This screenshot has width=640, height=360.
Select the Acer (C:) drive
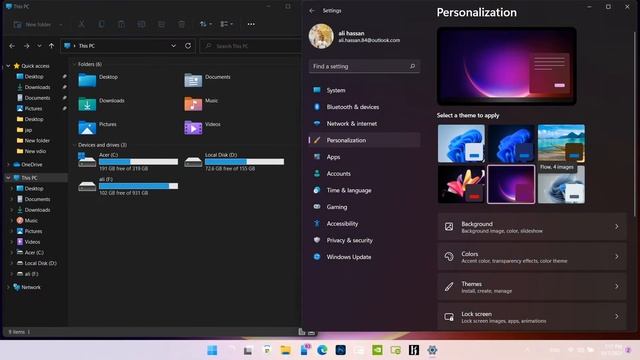(128, 162)
